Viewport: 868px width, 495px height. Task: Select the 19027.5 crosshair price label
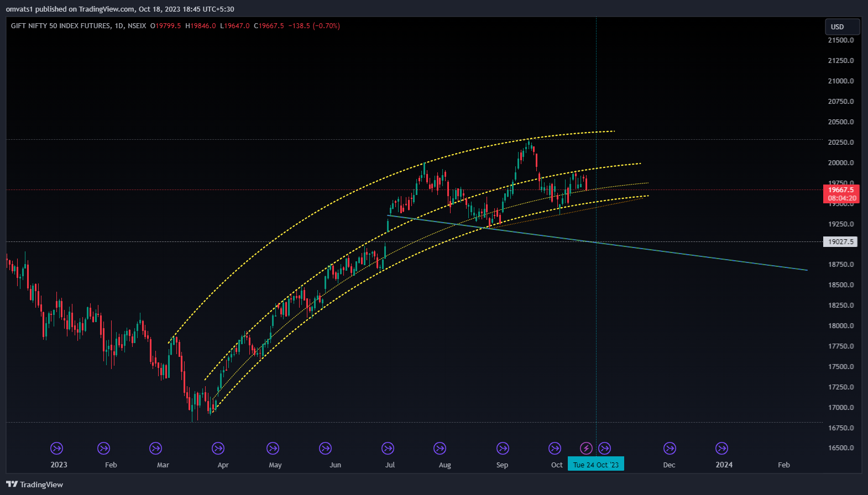coord(840,241)
